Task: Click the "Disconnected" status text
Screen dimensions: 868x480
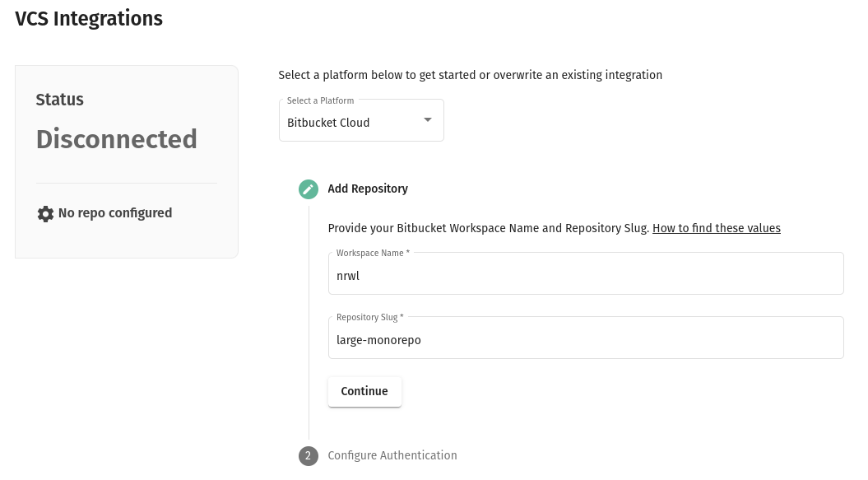Action: point(116,140)
